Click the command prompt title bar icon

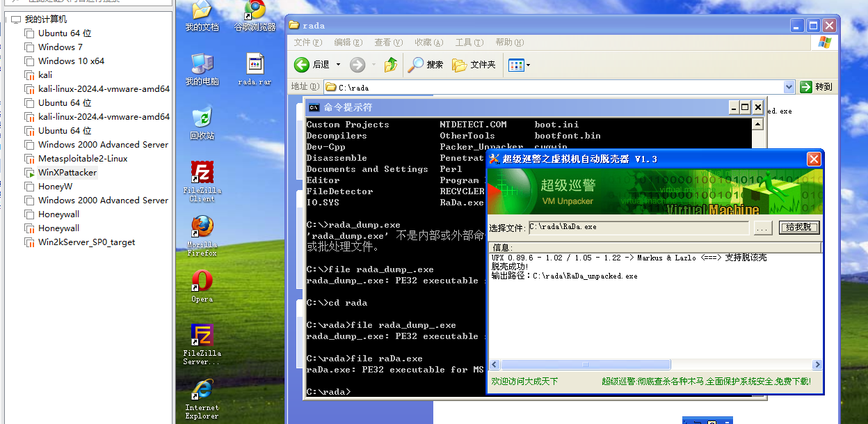tap(314, 107)
